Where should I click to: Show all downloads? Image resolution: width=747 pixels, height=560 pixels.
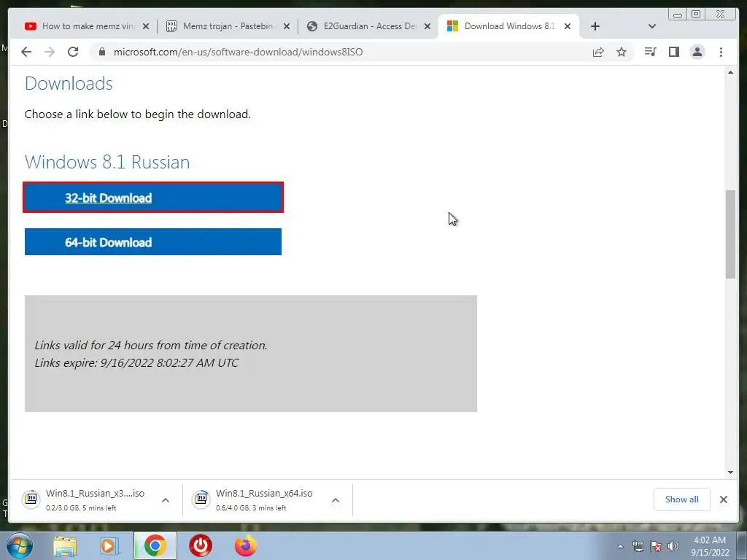click(682, 499)
